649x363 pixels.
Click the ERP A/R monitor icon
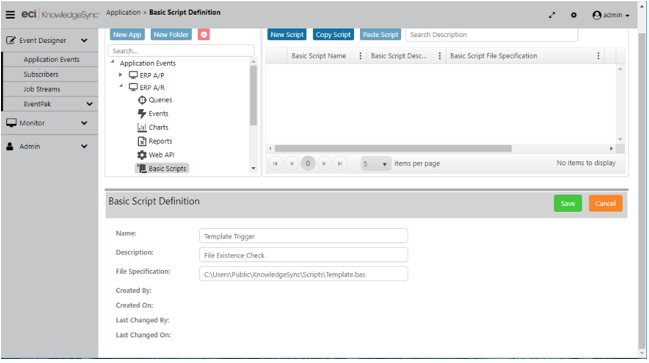tap(133, 87)
